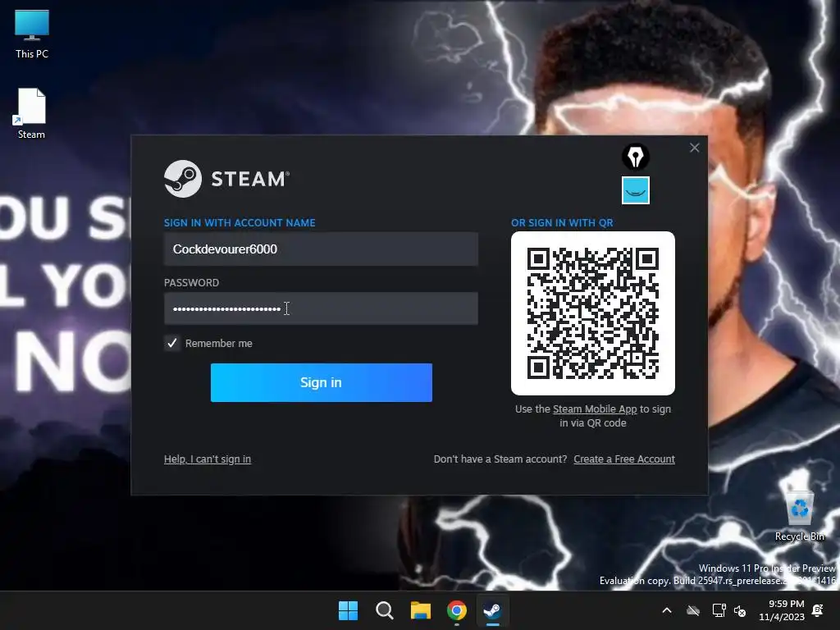840x630 pixels.
Task: Click the blue smiley face icon
Action: pos(636,190)
